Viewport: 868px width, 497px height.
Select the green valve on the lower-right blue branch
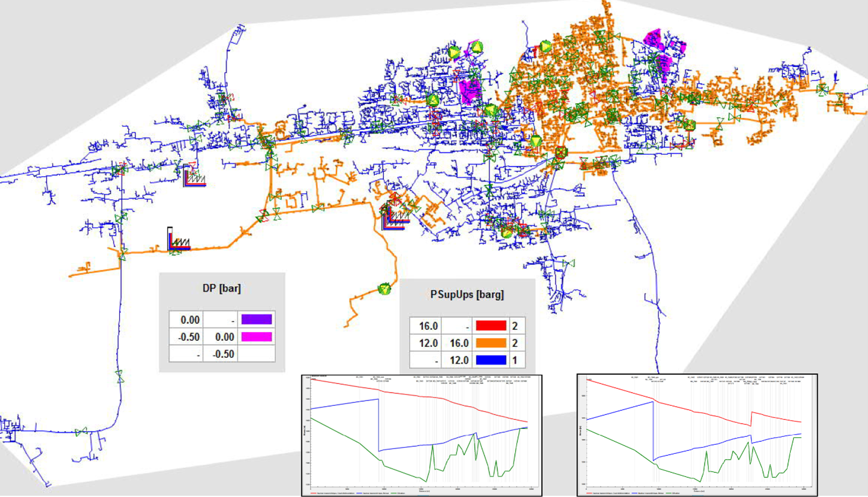(x=568, y=263)
